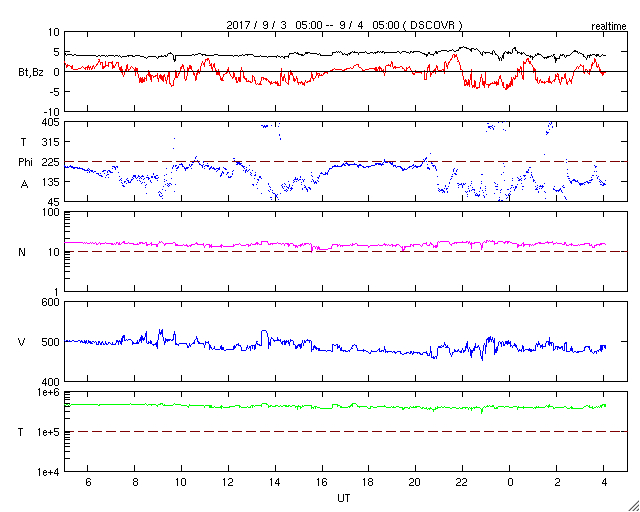Image resolution: width=640 pixels, height=512 pixels.
Task: Select the "T" label directly above Phi
Action: [x=23, y=142]
